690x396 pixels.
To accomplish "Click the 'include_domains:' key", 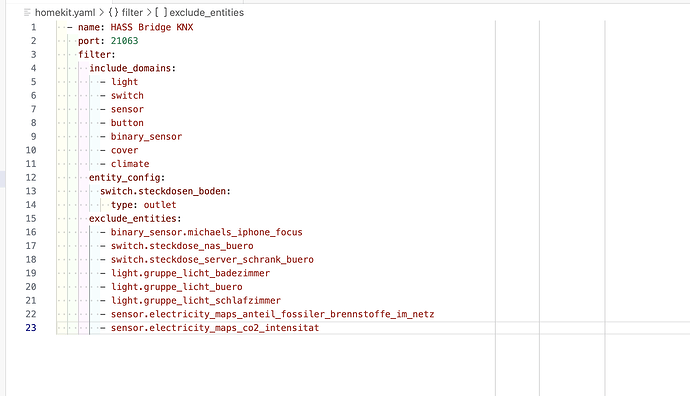I will [x=132, y=68].
